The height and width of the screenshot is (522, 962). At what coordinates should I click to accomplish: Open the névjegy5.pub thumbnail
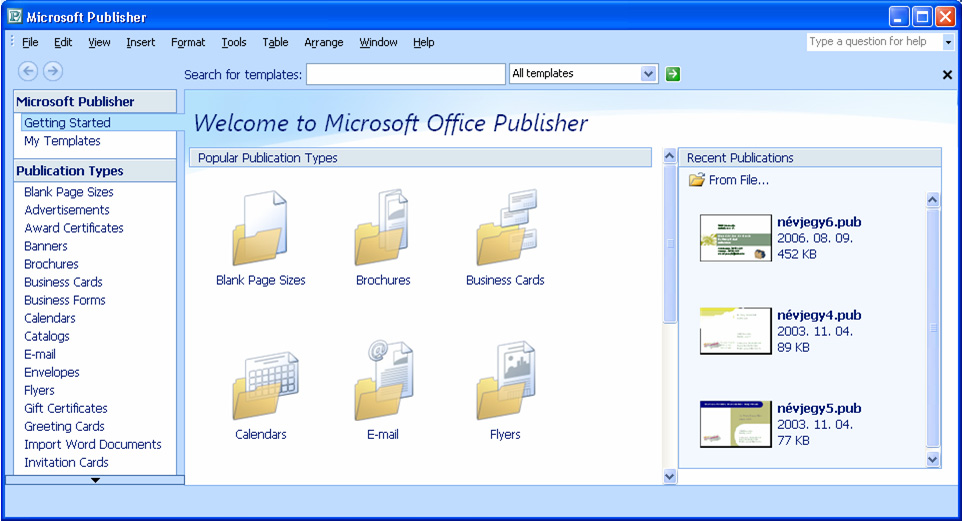click(x=736, y=424)
